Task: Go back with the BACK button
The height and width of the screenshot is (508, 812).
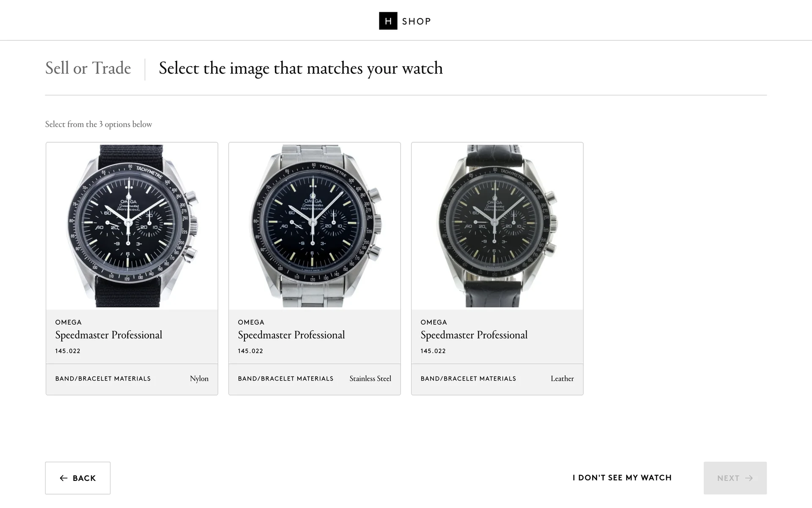Action: 78,478
